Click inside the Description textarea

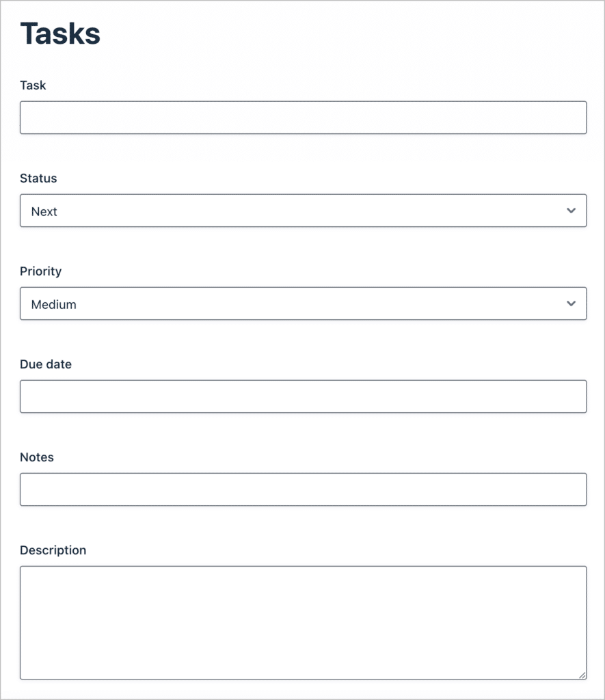coord(303,623)
